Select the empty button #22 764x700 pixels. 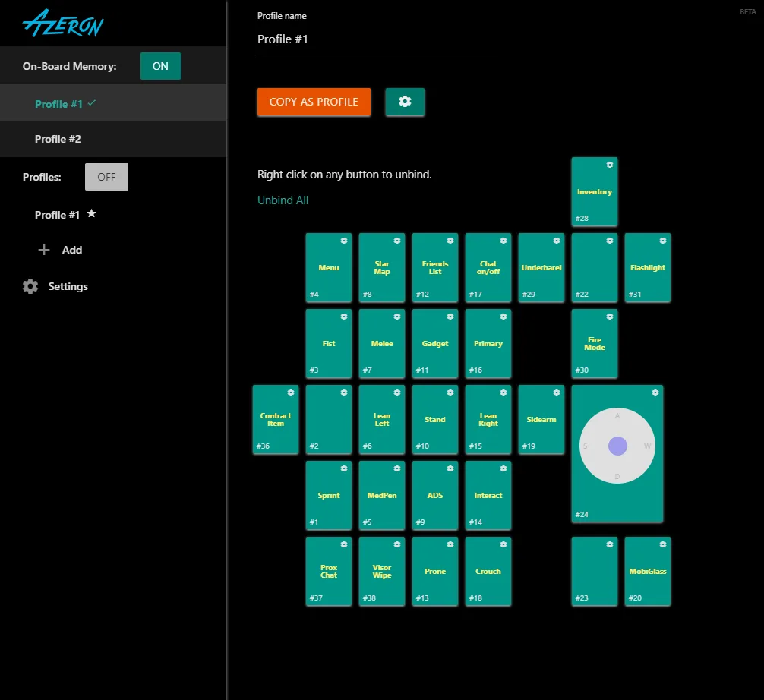tap(595, 268)
